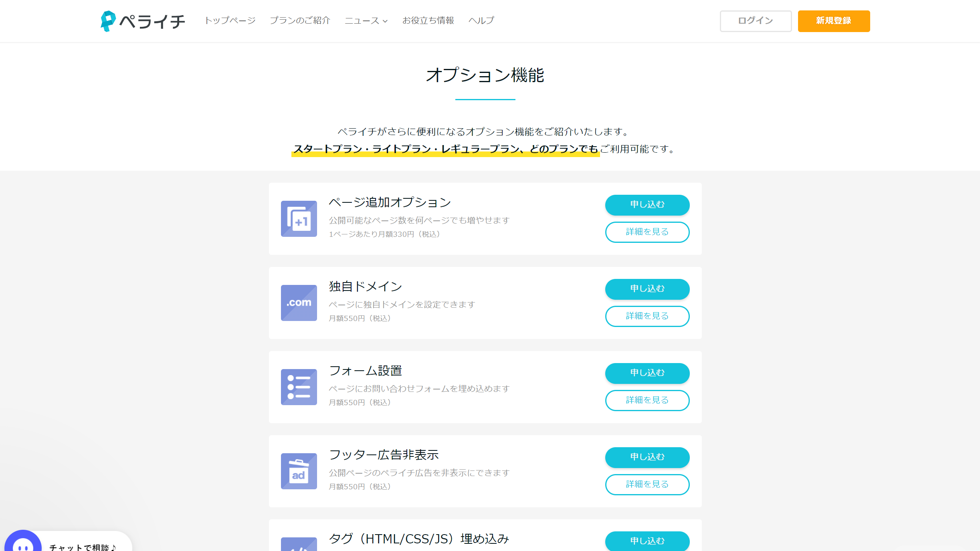Viewport: 980px width, 551px height.
Task: Open プランのご紹介 in the navigation
Action: tap(300, 20)
